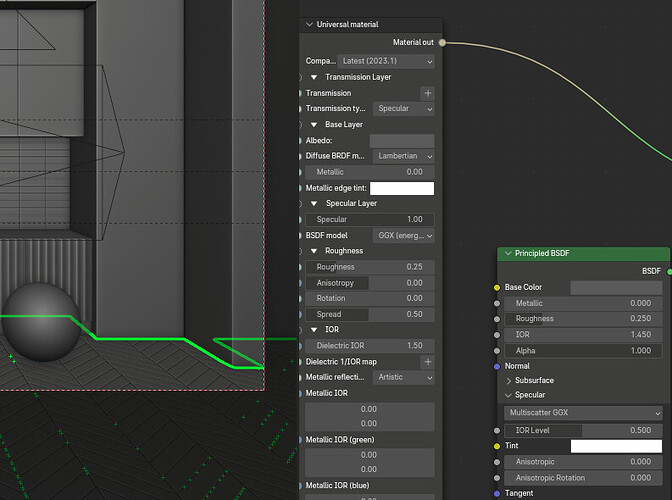672x500 pixels.
Task: Click the first Metallic IOR value field
Action: tap(369, 409)
